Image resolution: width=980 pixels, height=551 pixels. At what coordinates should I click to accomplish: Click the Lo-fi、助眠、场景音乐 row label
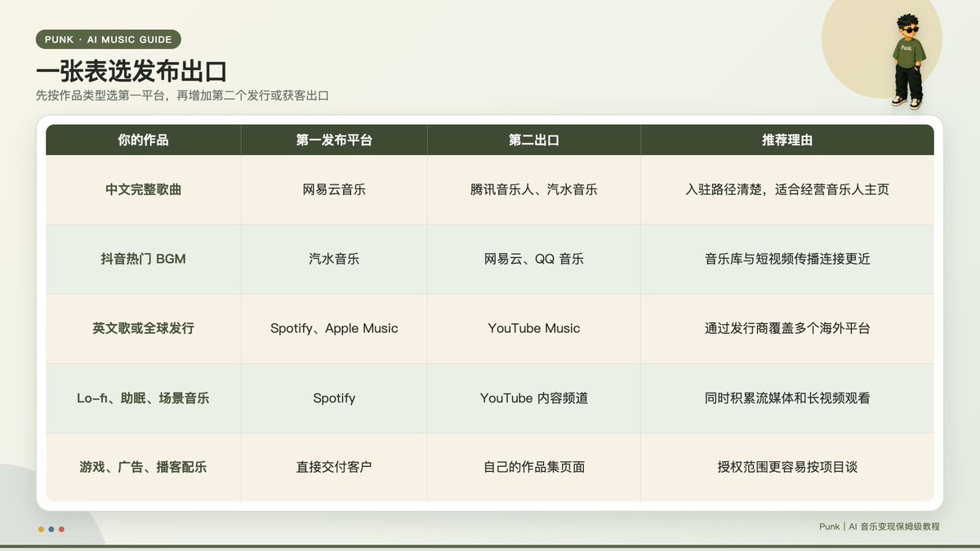pyautogui.click(x=143, y=398)
